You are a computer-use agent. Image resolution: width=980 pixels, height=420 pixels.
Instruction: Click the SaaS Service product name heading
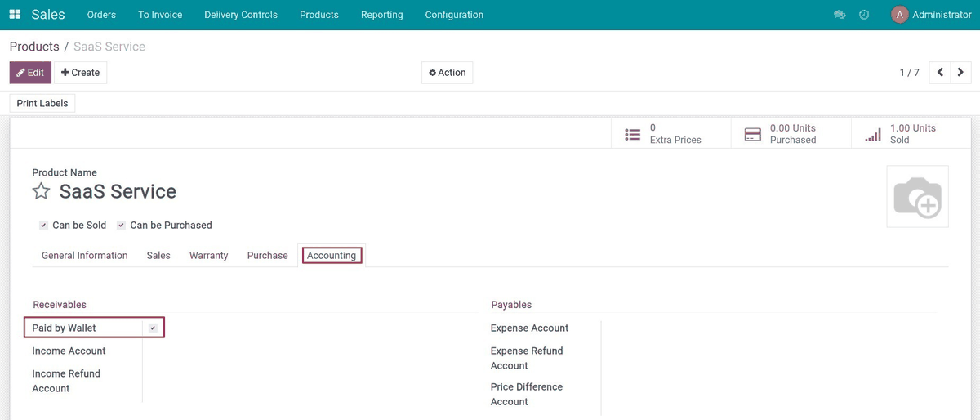pos(118,191)
